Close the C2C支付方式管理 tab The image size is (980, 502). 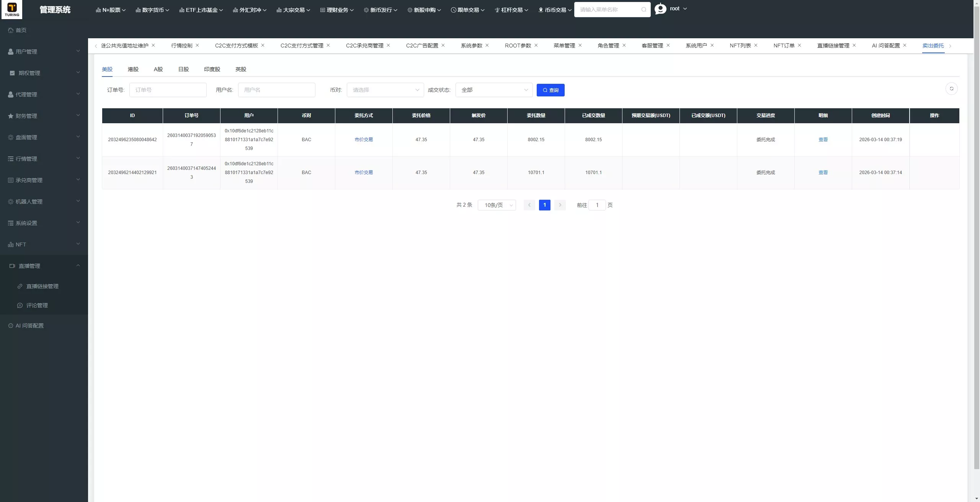coord(328,45)
